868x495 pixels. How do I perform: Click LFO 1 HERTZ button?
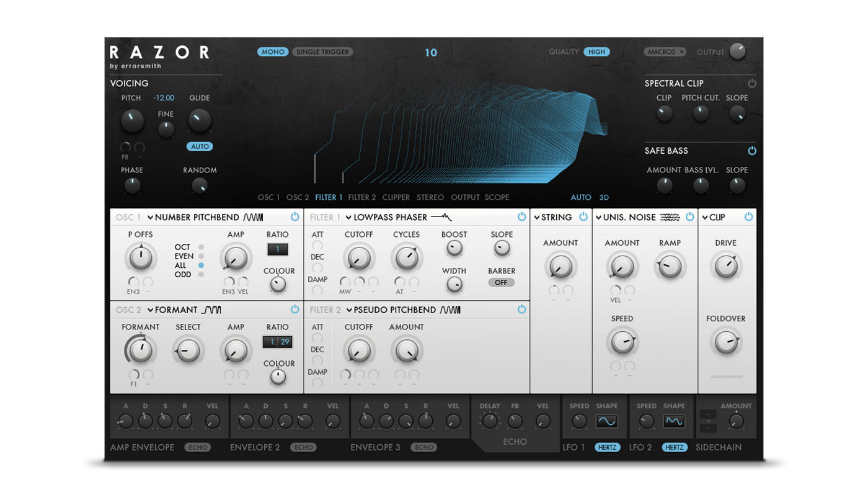(608, 447)
